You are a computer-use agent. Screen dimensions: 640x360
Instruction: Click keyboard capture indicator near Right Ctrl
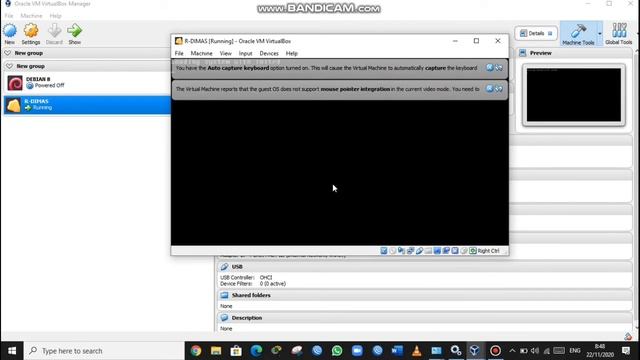(473, 251)
